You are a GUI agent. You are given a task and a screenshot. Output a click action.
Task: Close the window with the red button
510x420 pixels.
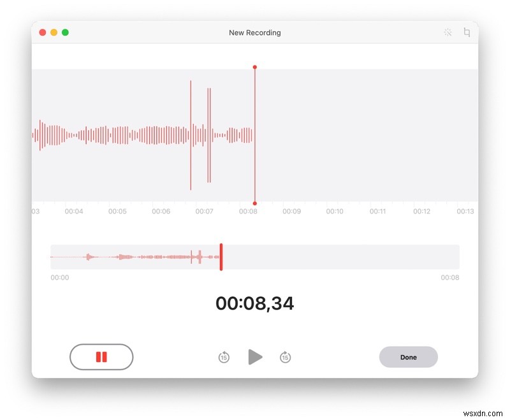point(43,32)
